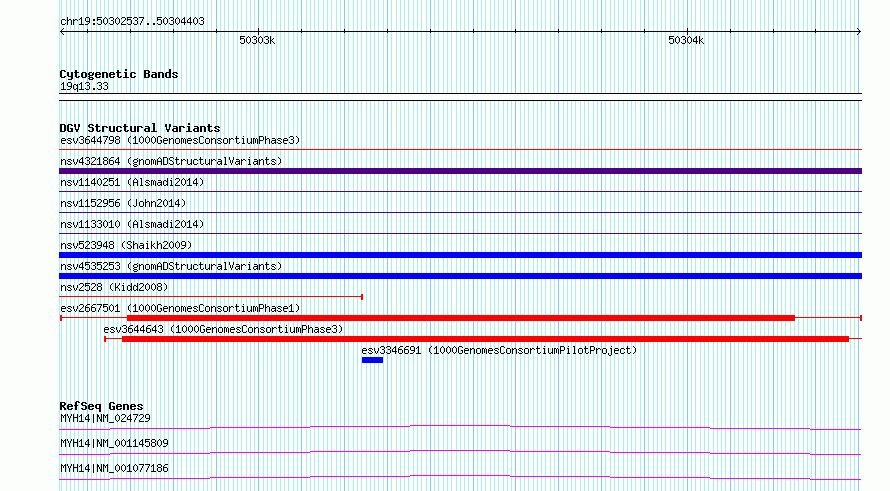Screen dimensions: 890x491
Task: Click the blue nsv523948 variant bar
Action: coord(460,255)
